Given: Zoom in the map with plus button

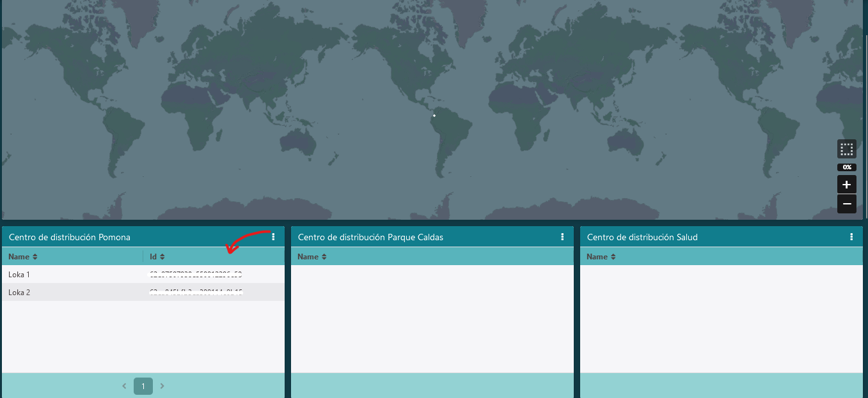Looking at the screenshot, I should pyautogui.click(x=846, y=185).
